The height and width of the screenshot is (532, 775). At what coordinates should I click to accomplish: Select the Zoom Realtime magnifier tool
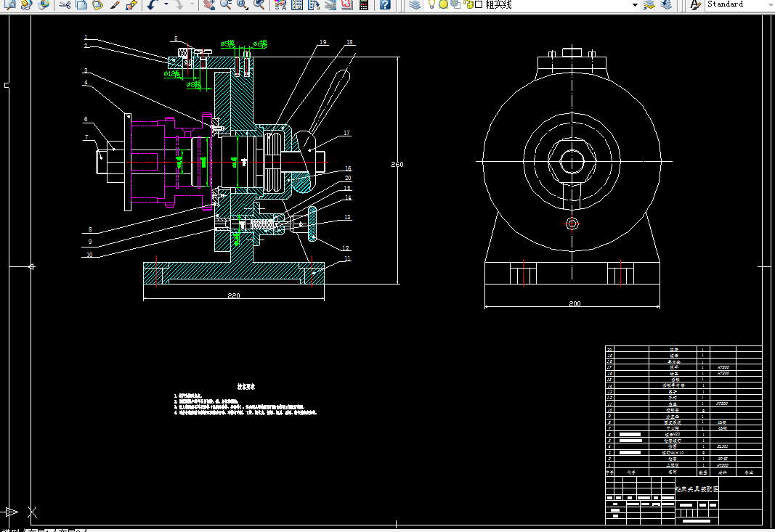226,5
